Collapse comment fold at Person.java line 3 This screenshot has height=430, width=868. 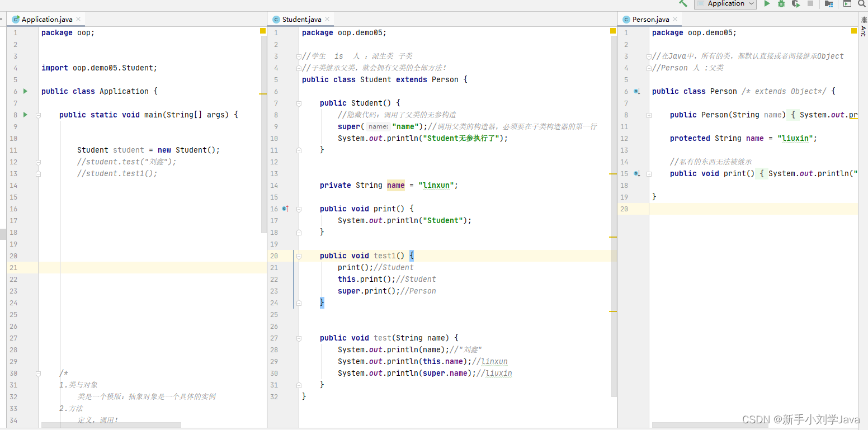pyautogui.click(x=649, y=56)
